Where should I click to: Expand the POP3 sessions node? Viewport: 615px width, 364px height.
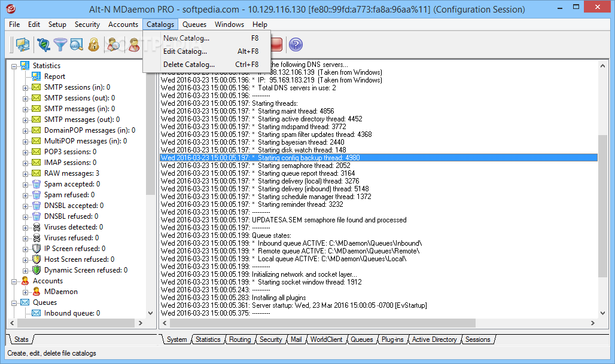(26, 152)
